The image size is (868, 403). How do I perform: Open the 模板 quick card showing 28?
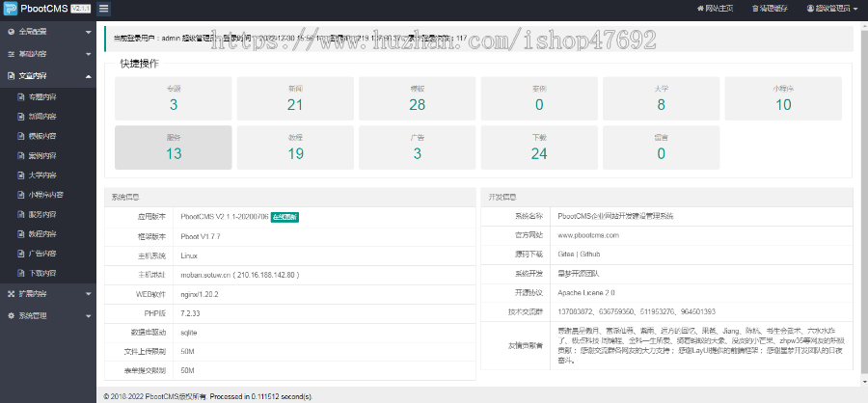[418, 98]
